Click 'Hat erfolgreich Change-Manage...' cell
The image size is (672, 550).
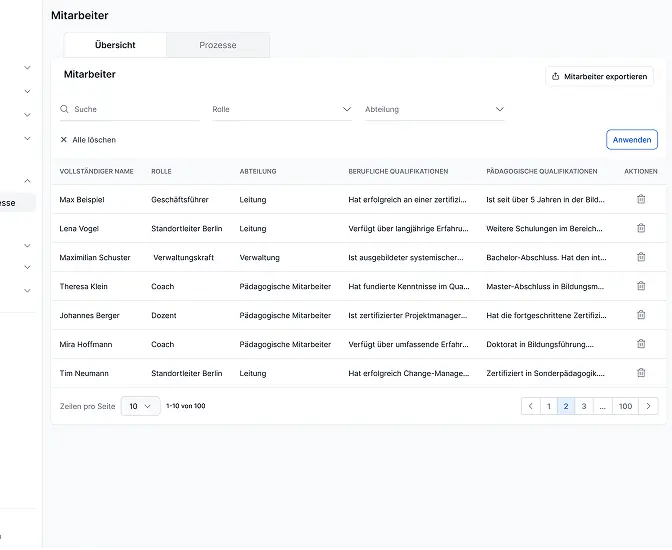click(x=409, y=373)
